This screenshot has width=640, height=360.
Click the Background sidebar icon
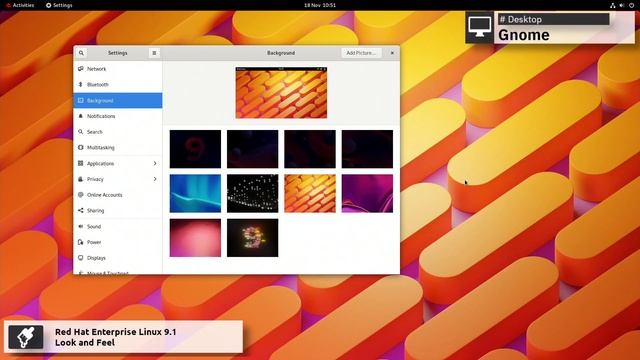pyautogui.click(x=80, y=100)
